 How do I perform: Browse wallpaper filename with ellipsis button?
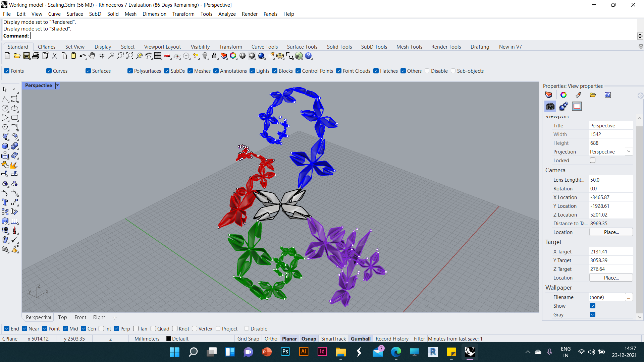[629, 297]
